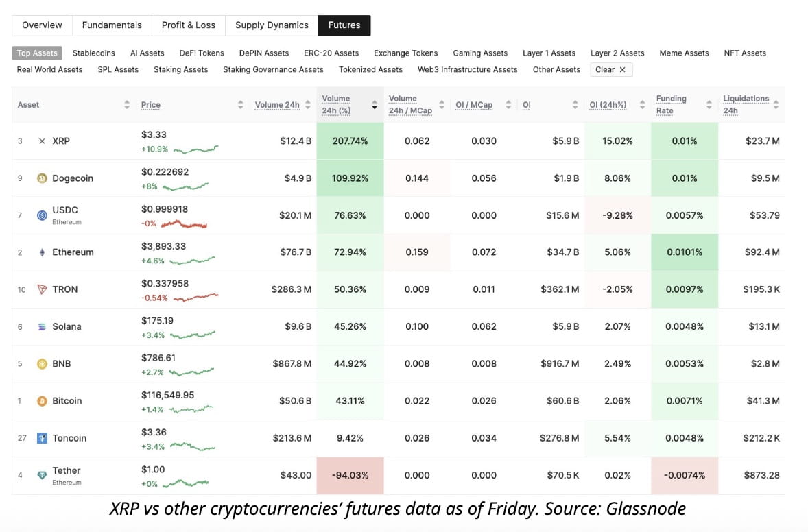Open TRON price sparkline chart
This screenshot has width=808, height=532.
(195, 298)
